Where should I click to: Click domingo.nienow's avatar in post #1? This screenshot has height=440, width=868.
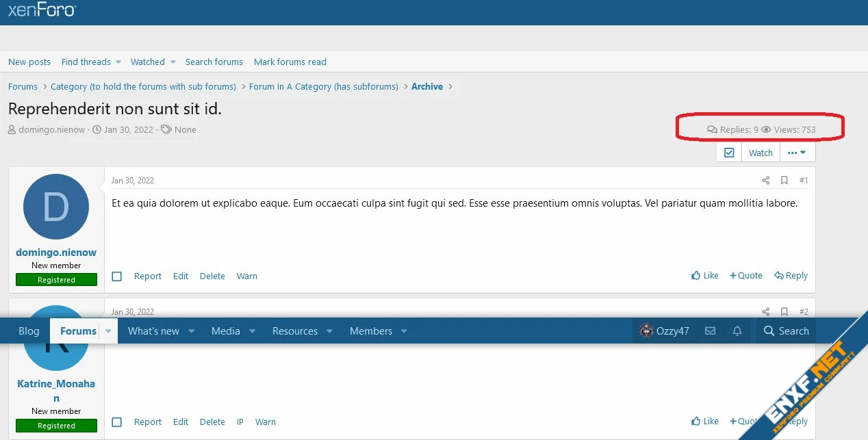56,207
